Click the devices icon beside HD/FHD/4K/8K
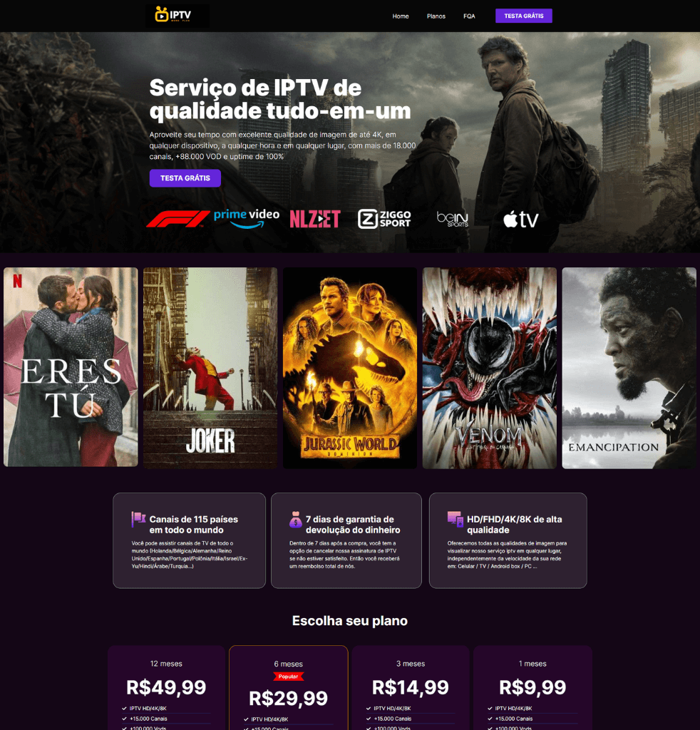 [x=455, y=519]
